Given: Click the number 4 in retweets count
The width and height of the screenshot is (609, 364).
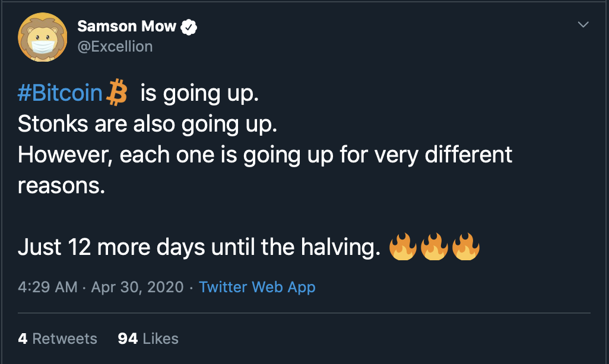Looking at the screenshot, I should point(23,339).
